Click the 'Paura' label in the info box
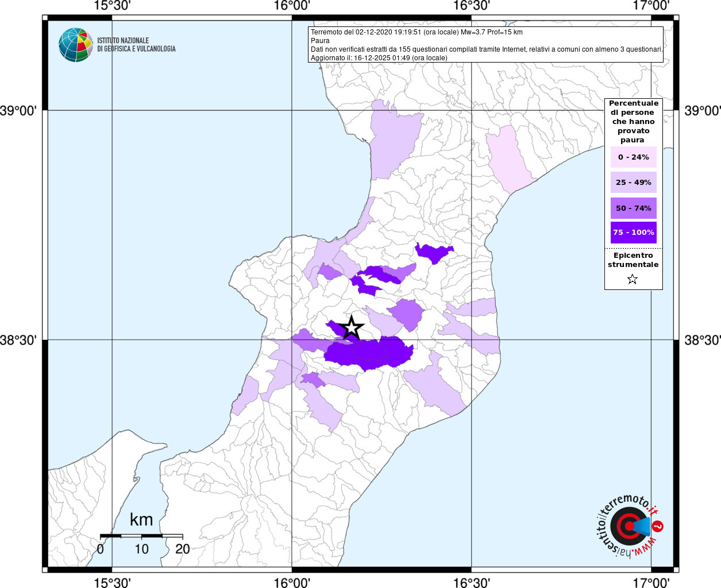721x588 pixels. click(320, 41)
